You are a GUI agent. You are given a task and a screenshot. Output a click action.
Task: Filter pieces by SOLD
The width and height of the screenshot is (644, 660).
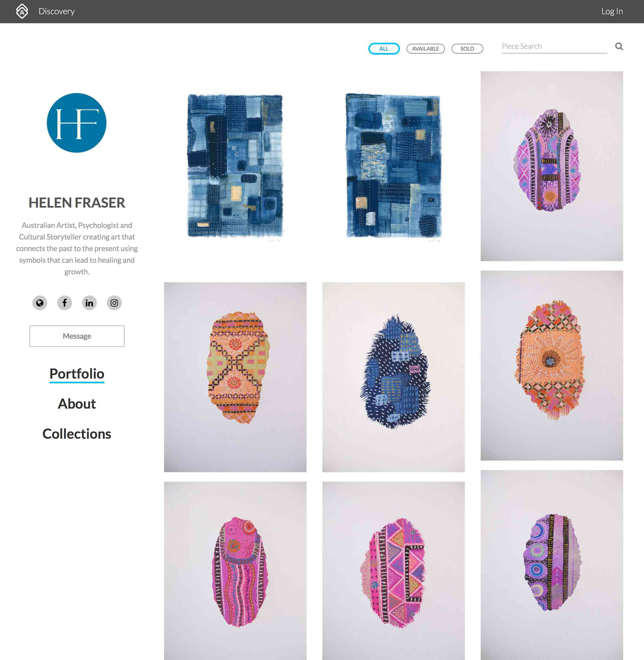coord(467,48)
